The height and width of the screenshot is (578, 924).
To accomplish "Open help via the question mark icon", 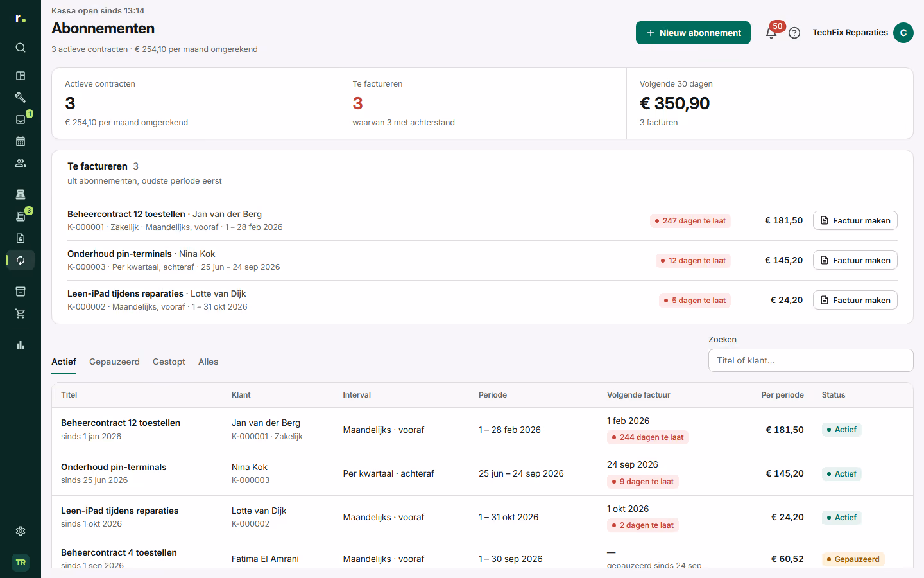I will (x=794, y=33).
